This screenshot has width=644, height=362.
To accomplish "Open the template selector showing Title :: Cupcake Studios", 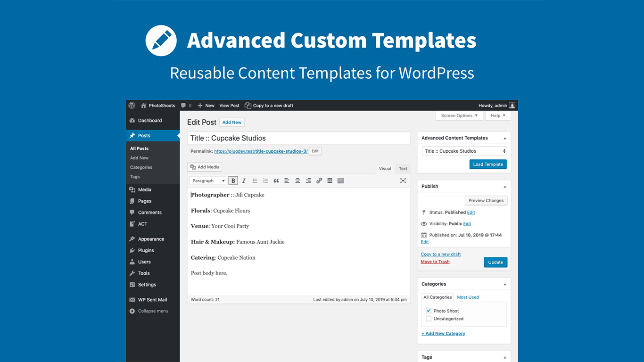I will [x=464, y=151].
